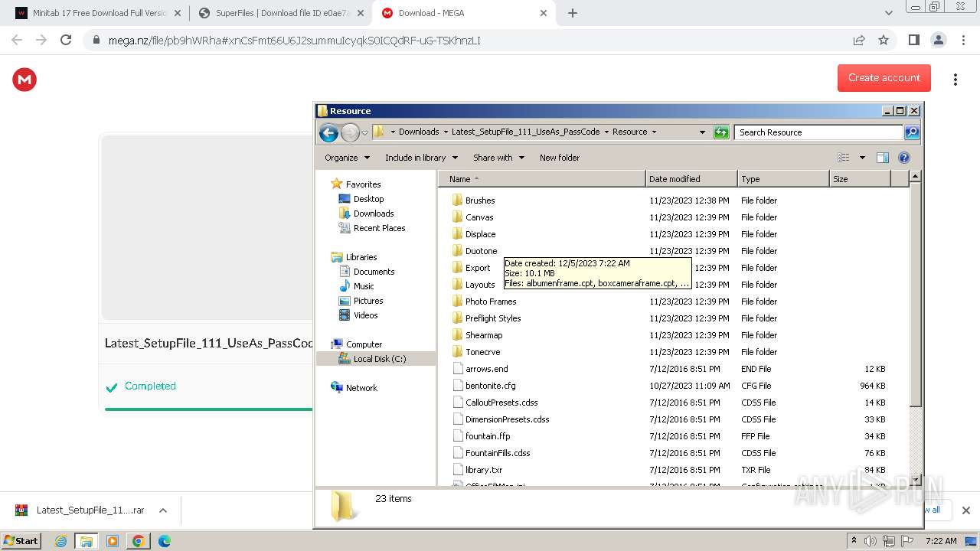
Task: Sort by Date modified column
Action: pyautogui.click(x=691, y=179)
